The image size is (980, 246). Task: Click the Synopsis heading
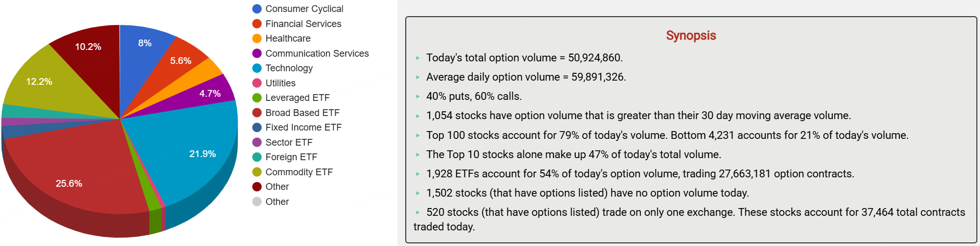(x=691, y=35)
